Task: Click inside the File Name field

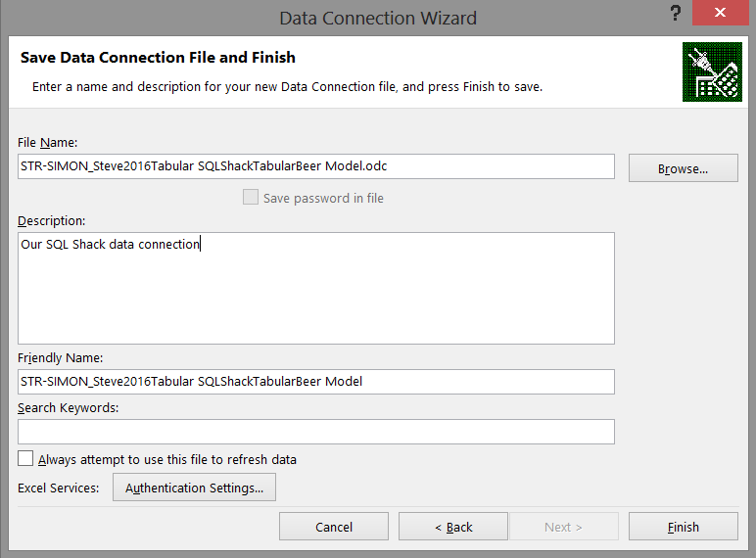Action: point(315,166)
